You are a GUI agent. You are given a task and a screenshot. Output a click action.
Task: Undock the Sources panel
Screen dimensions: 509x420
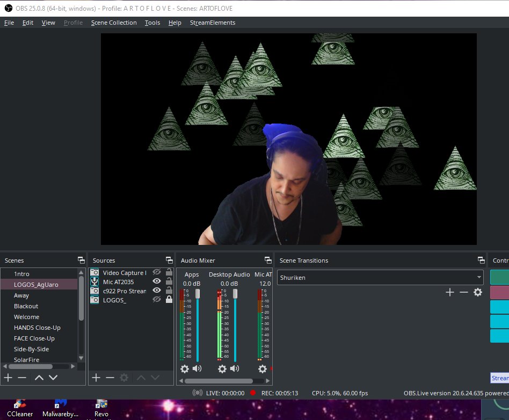(170, 260)
